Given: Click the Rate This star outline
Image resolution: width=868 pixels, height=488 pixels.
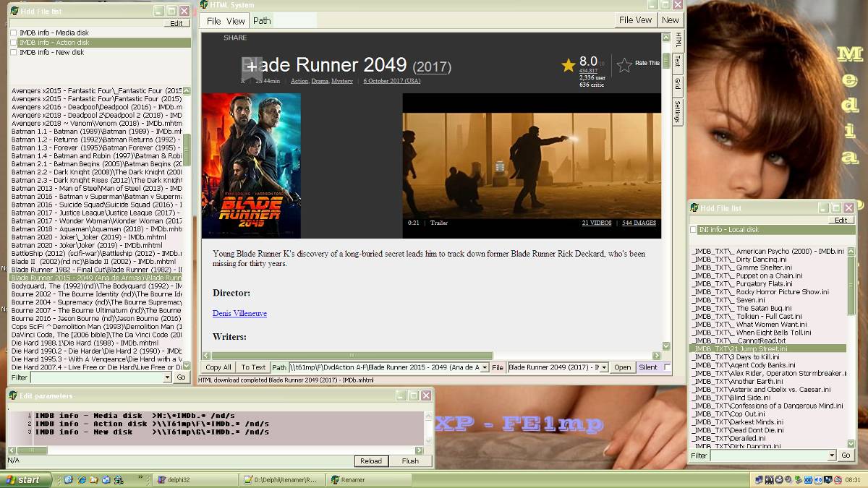Looking at the screenshot, I should (x=624, y=65).
